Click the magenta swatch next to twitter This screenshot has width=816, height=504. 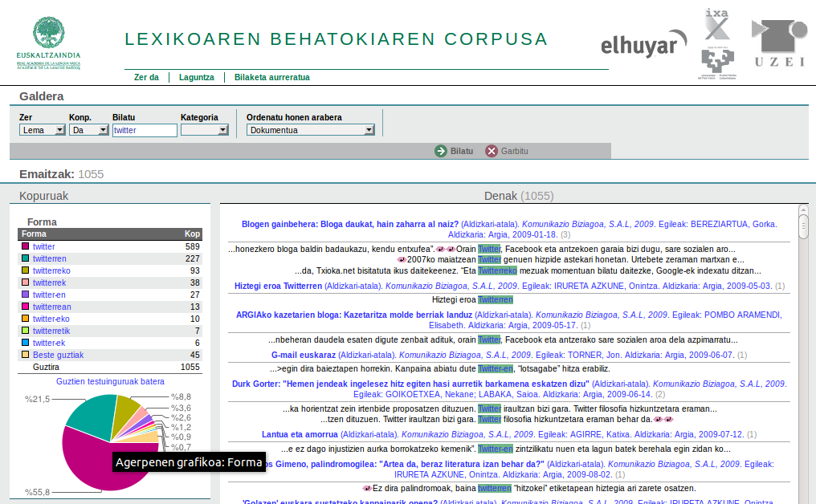click(25, 246)
